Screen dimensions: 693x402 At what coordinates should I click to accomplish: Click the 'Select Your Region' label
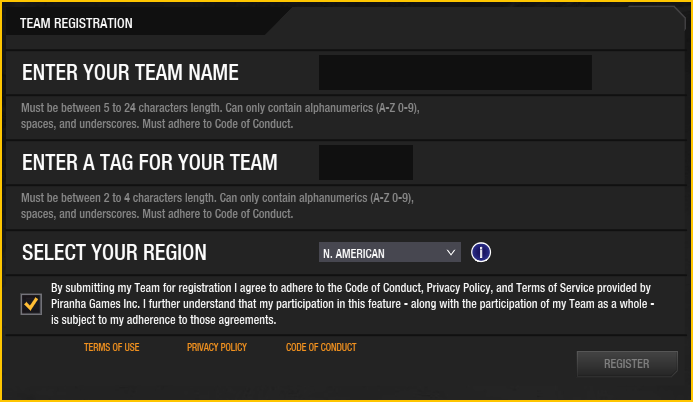[114, 253]
